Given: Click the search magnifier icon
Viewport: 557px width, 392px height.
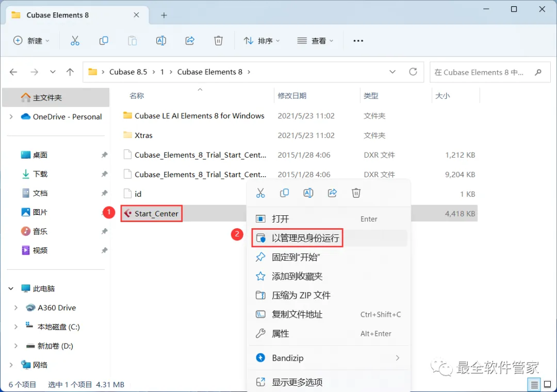Looking at the screenshot, I should pos(538,72).
